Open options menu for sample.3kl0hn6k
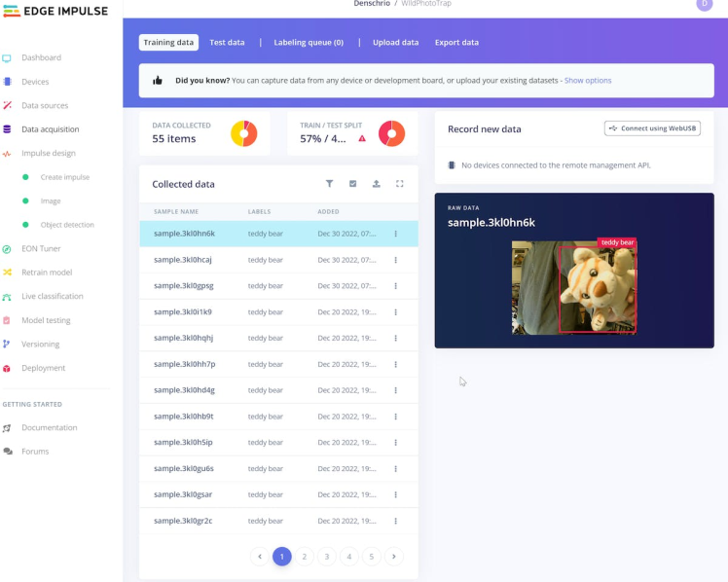The width and height of the screenshot is (728, 582). [x=395, y=234]
